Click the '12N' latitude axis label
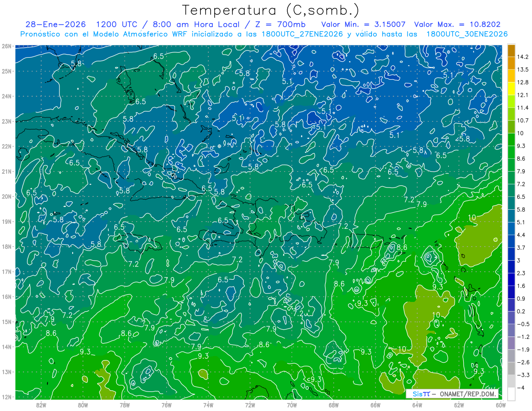The height and width of the screenshot is (411, 532). 6,397
